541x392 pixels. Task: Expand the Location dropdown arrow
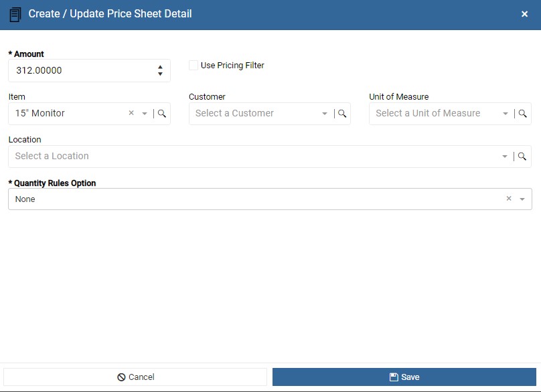505,157
